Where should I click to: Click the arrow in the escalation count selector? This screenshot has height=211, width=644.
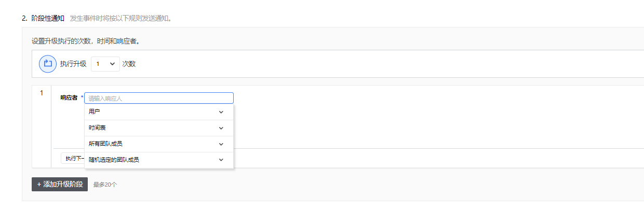[x=113, y=64]
